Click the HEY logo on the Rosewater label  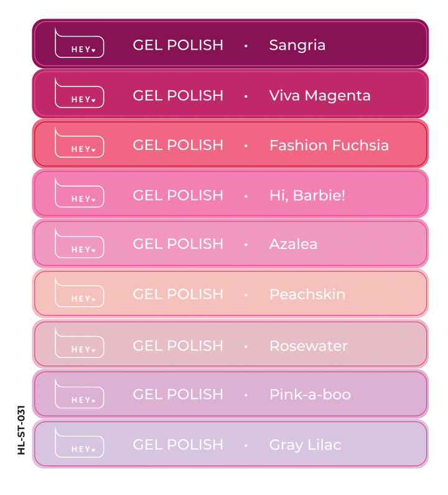click(79, 343)
